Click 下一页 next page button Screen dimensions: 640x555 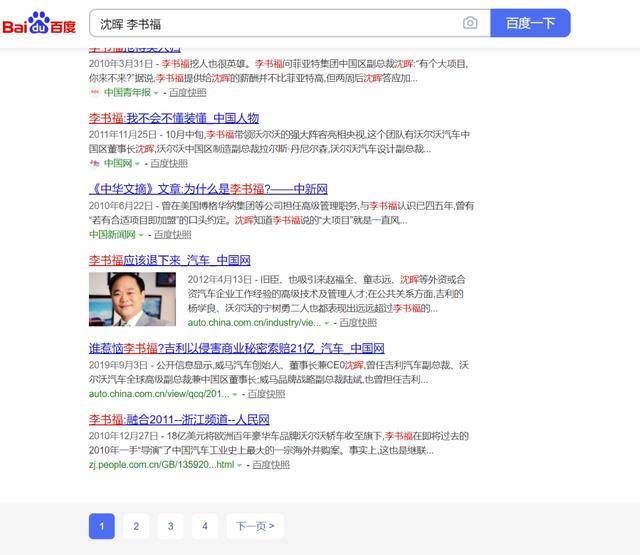[x=255, y=526]
